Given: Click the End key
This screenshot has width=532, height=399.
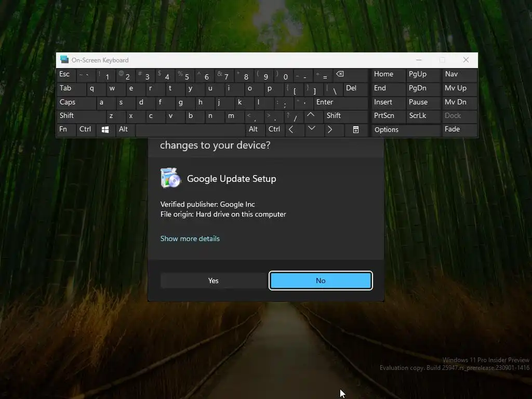Looking at the screenshot, I should pos(388,89).
